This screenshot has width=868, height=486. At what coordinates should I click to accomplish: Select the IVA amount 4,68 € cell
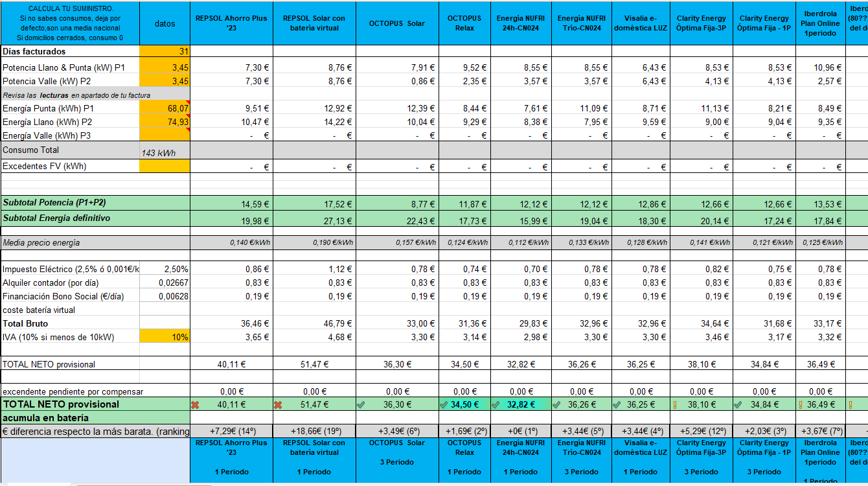pyautogui.click(x=314, y=337)
